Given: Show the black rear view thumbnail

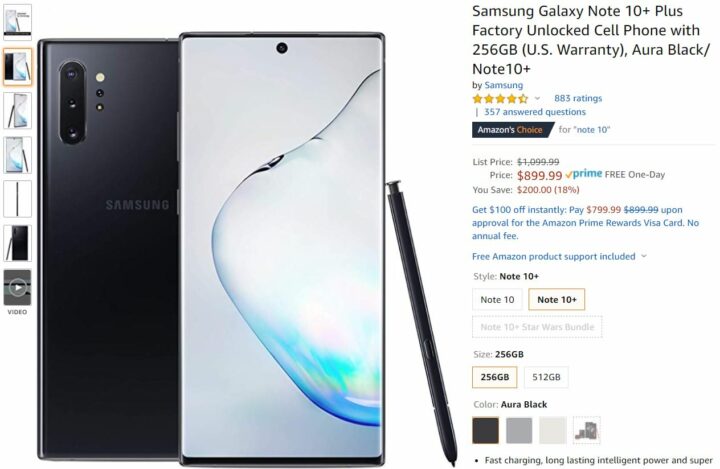Looking at the screenshot, I should point(17,243).
